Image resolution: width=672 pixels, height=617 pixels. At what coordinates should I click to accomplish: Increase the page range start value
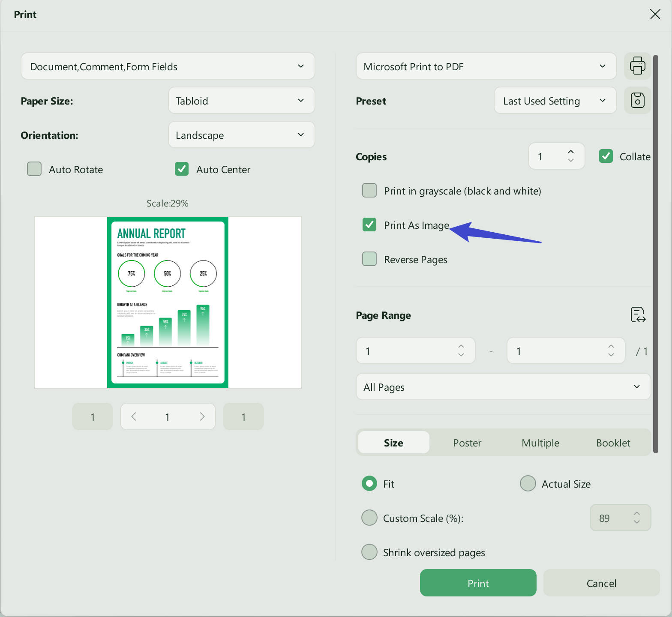(x=461, y=346)
